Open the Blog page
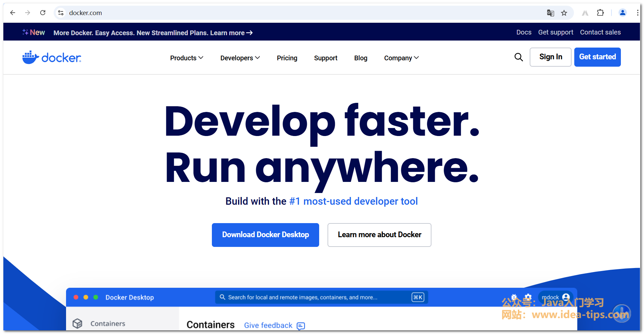 pos(361,58)
